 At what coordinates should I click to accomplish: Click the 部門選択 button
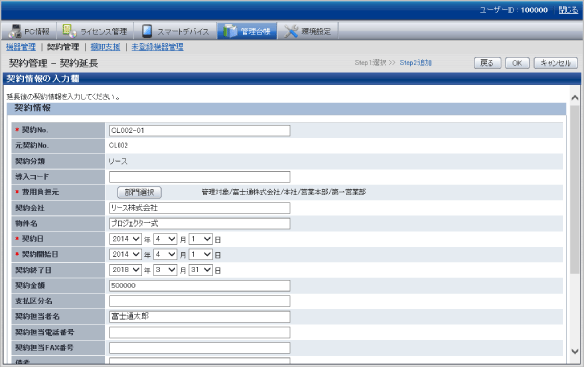[139, 192]
